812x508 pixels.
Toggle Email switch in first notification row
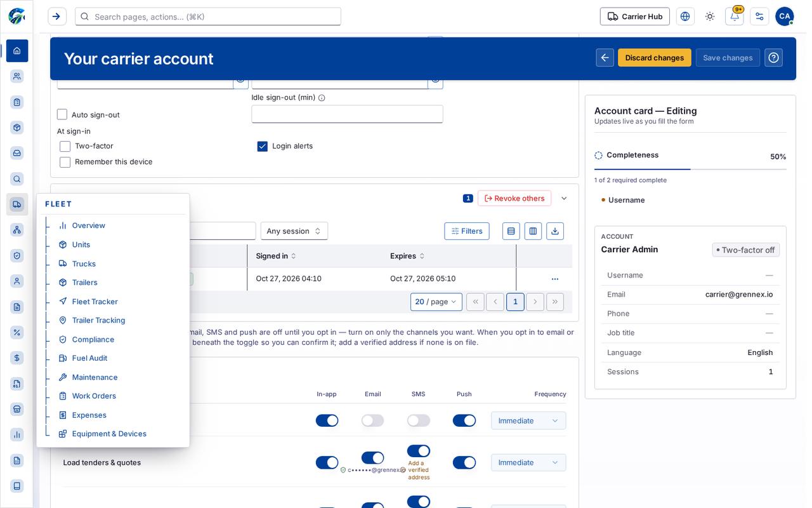click(x=372, y=420)
